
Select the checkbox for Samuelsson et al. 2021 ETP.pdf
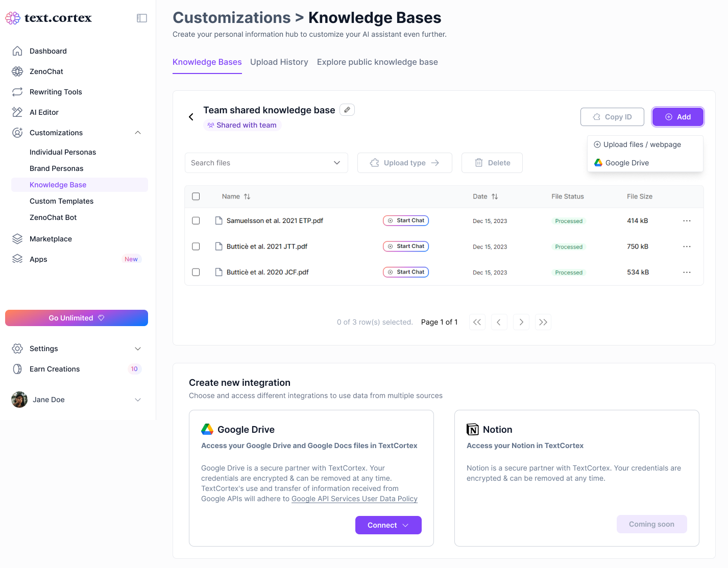[196, 220]
